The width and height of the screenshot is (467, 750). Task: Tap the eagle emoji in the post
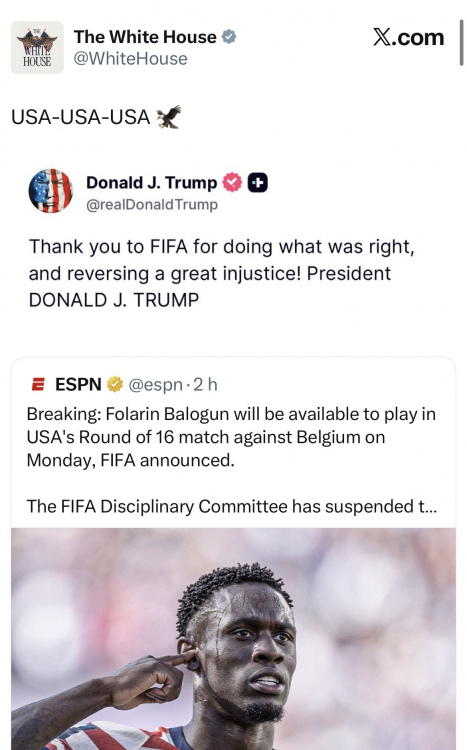(x=169, y=117)
